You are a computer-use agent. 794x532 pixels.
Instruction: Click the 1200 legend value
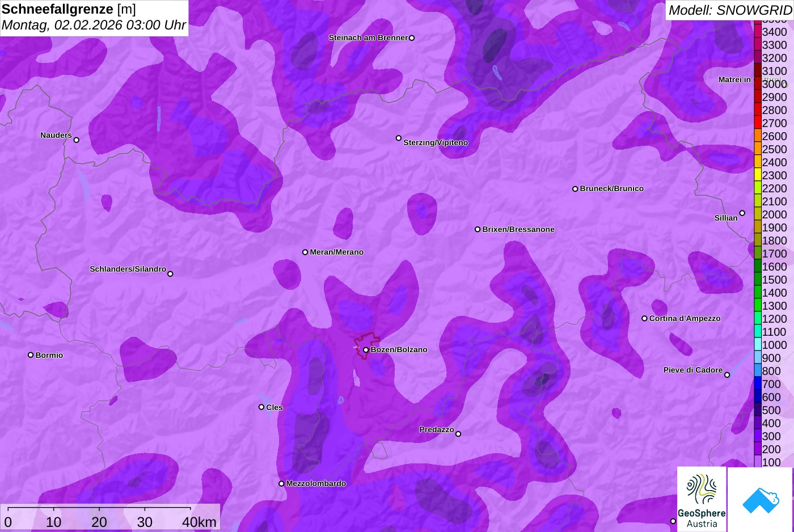pos(775,319)
